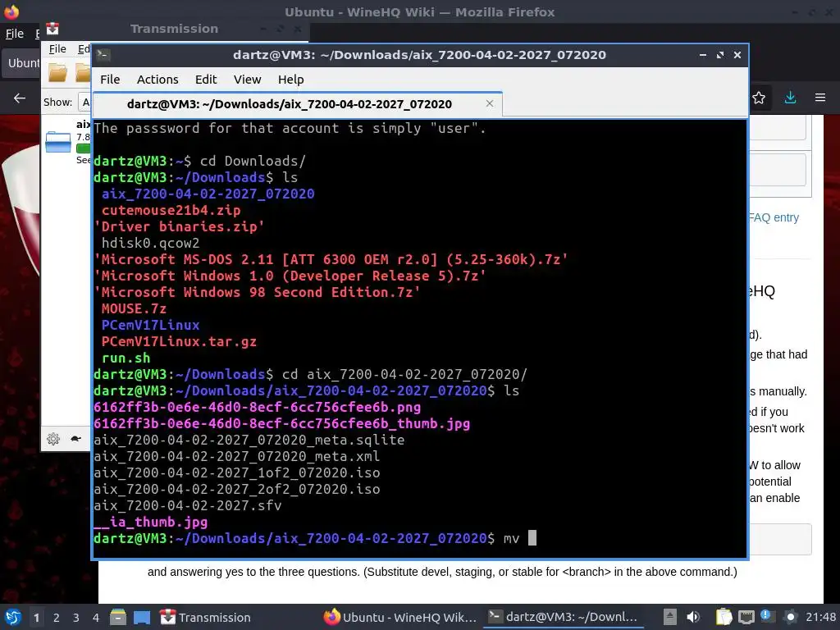This screenshot has height=630, width=840.
Task: Open Transmission settings gear icon
Action: [x=53, y=440]
